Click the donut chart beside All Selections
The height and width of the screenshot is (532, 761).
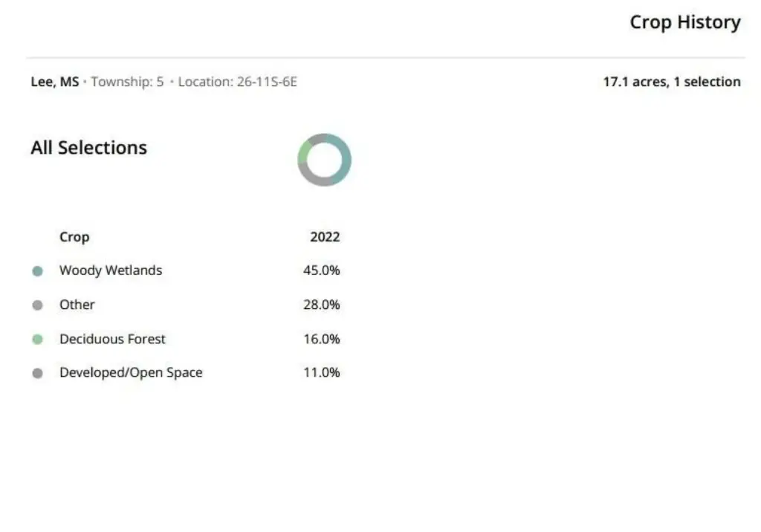324,160
